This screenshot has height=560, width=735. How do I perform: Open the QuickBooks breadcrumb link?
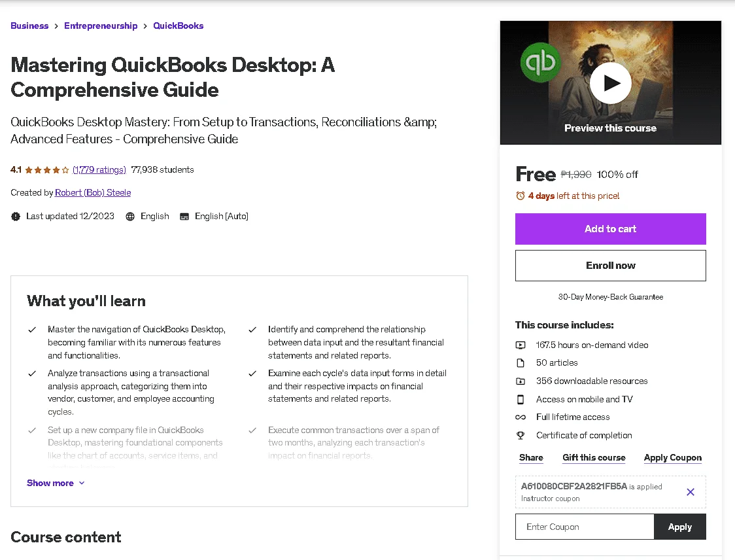click(x=178, y=26)
